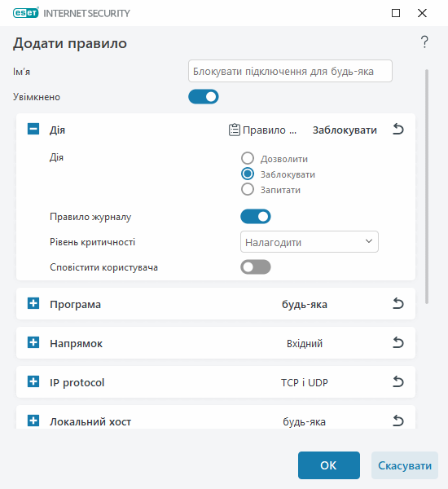Viewport: 448px width, 489px height.
Task: Reset the Напрямок row with its undo arrow
Action: (x=397, y=343)
